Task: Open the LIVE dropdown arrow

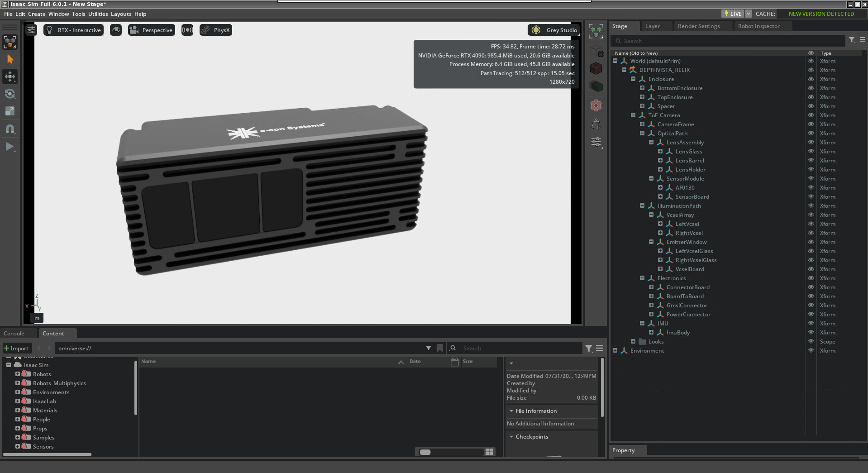Action: [749, 14]
